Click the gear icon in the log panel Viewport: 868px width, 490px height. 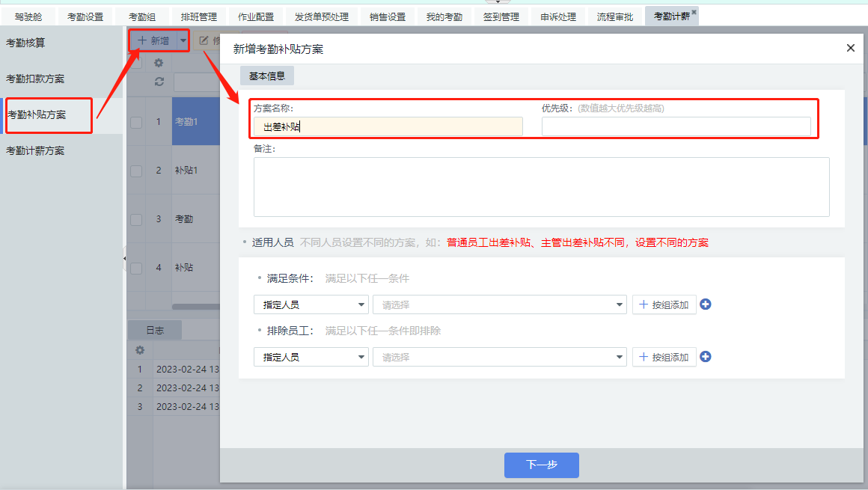pos(140,350)
